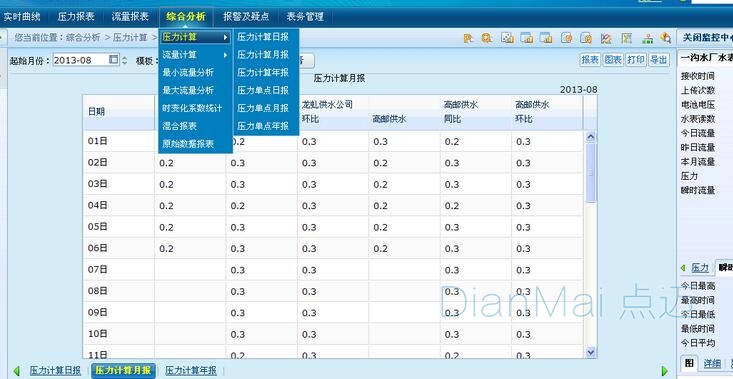Open the 表务管理 top menu
This screenshot has height=379, width=733.
(305, 17)
